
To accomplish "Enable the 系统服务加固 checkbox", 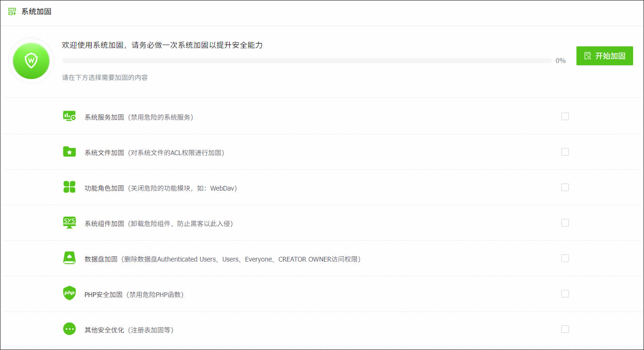I will (565, 116).
